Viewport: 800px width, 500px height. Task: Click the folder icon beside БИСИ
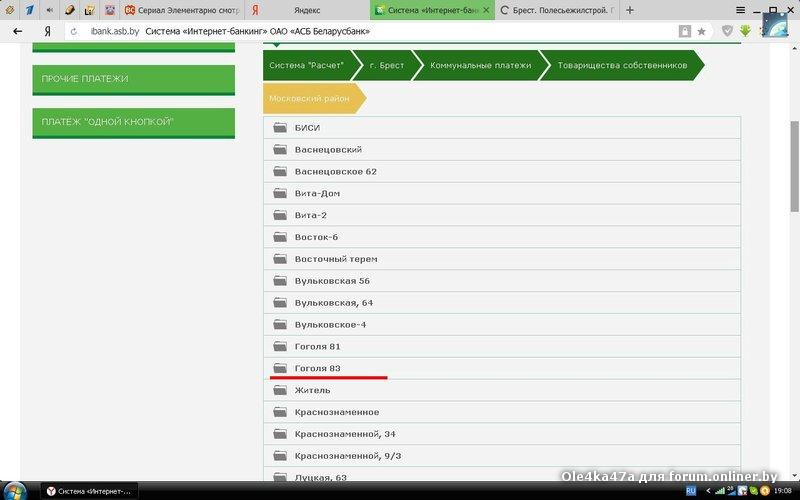tap(280, 128)
